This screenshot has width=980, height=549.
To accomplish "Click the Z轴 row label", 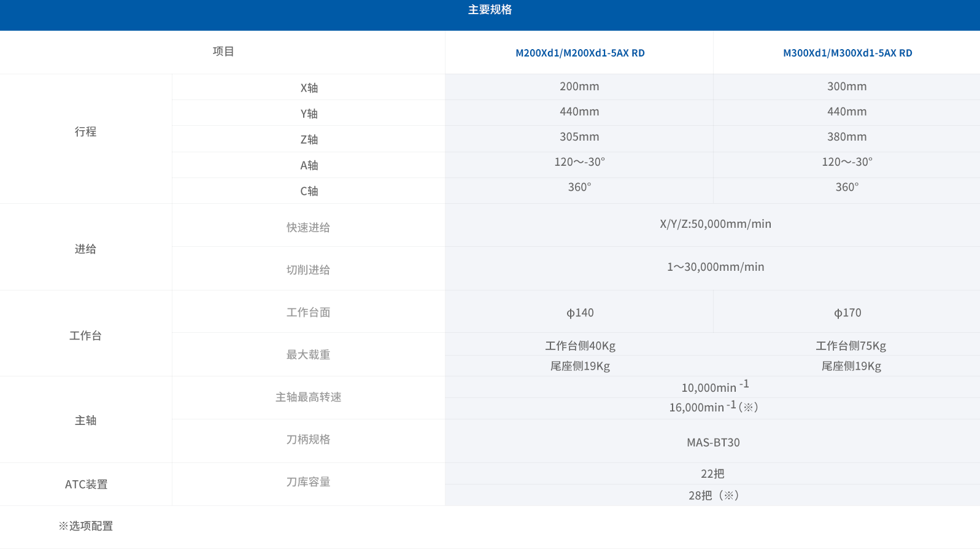I will pos(309,139).
